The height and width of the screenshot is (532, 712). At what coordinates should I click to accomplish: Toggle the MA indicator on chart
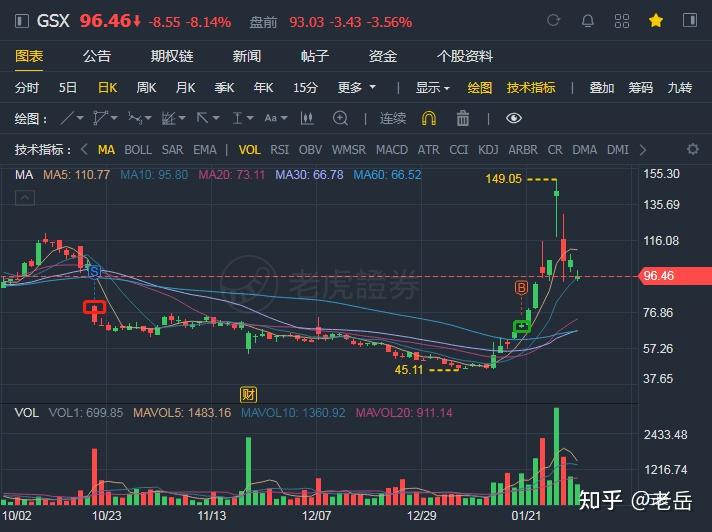[x=106, y=150]
